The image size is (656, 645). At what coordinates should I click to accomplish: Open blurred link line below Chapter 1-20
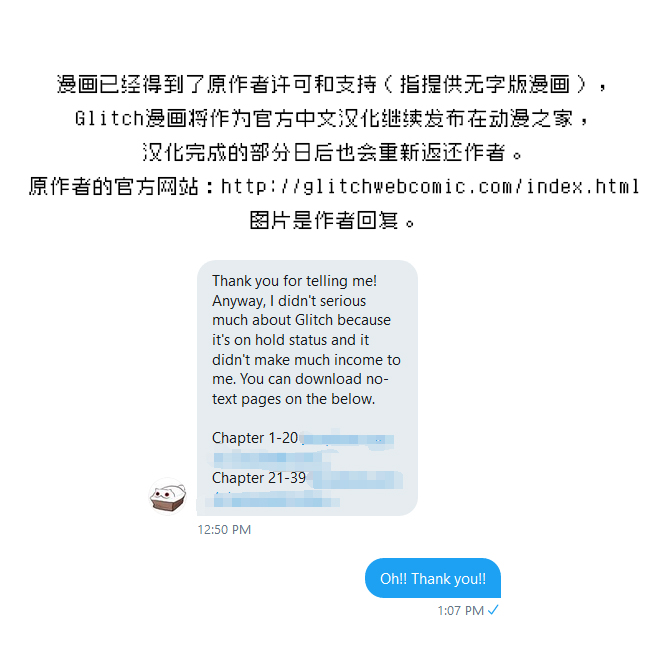pos(268,458)
